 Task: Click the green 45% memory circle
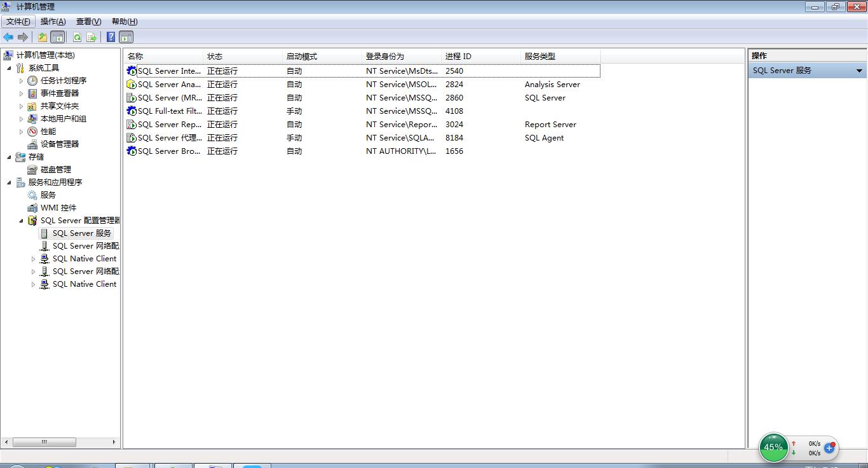(773, 447)
